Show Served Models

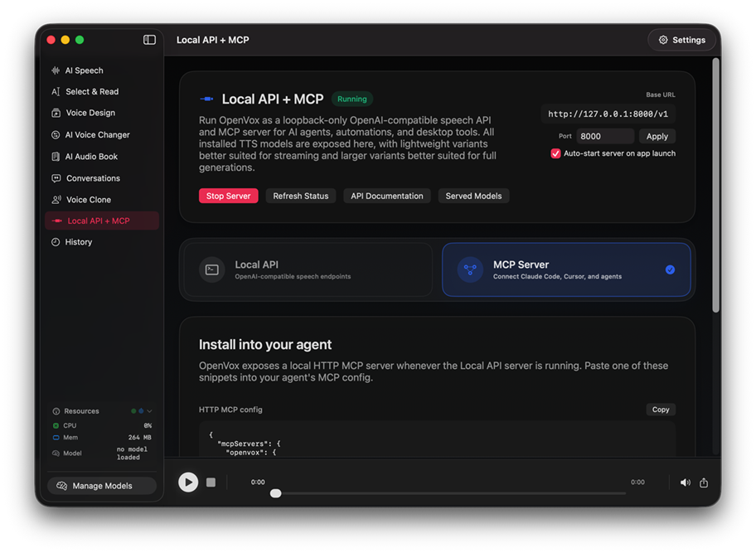click(473, 196)
